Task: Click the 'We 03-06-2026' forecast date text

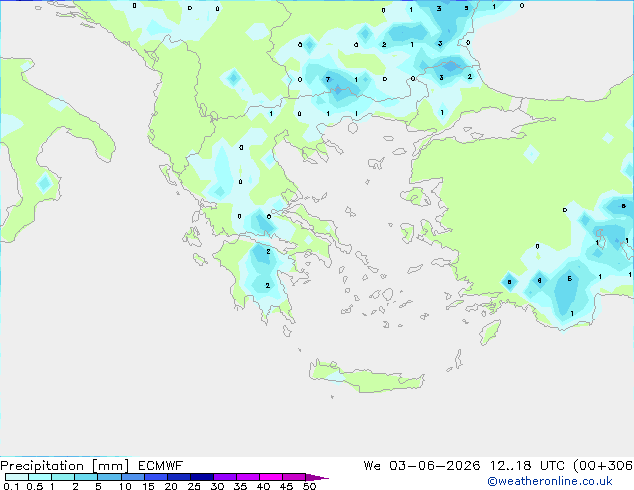Action: point(422,466)
